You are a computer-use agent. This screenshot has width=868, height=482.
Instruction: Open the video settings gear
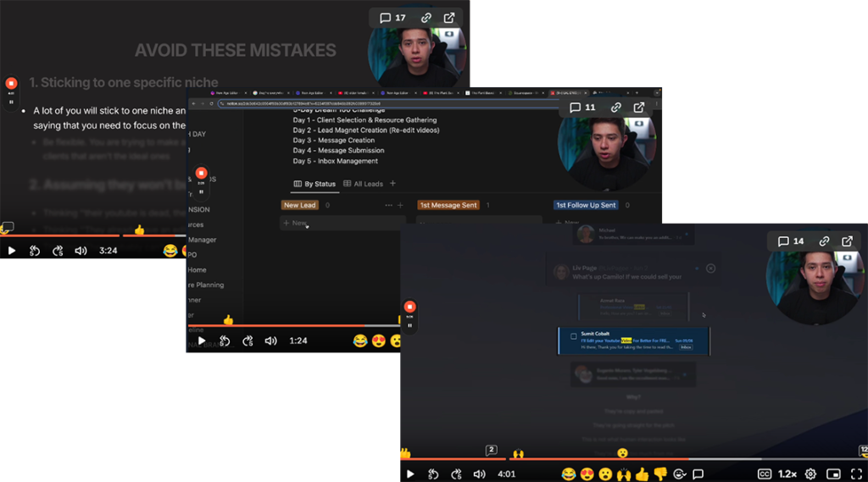[x=810, y=474]
